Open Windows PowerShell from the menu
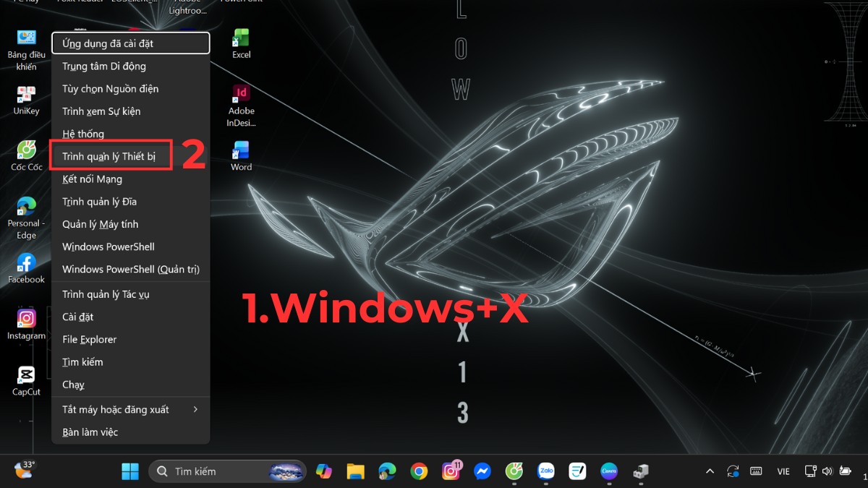Image resolution: width=868 pixels, height=488 pixels. point(131,247)
